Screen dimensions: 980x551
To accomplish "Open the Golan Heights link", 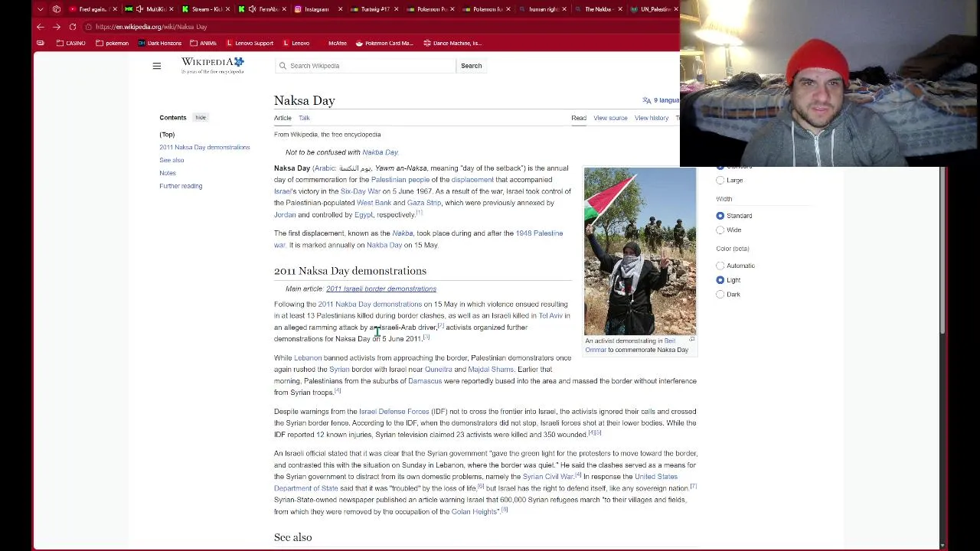I will click(x=474, y=511).
